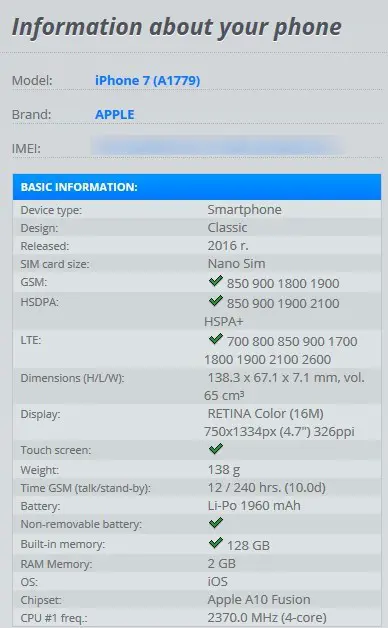
Task: Select the 'Apple A10 Fusion' chipset value
Action: click(259, 600)
